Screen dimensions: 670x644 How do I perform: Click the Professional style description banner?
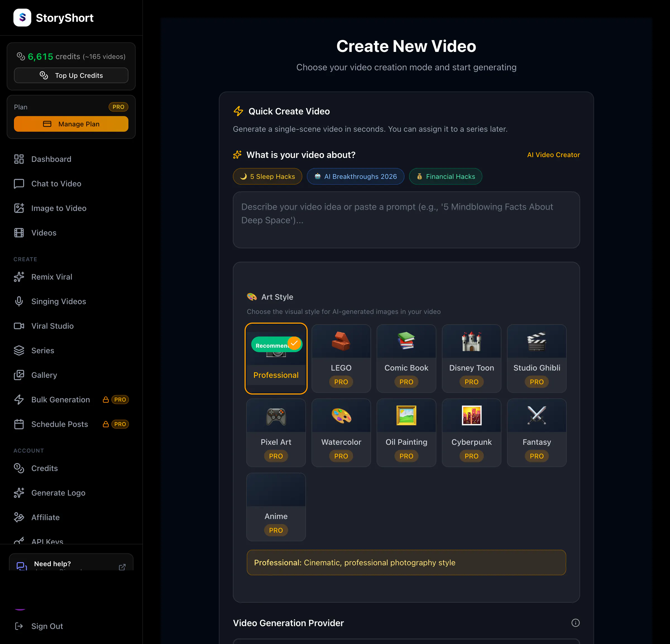tap(406, 563)
